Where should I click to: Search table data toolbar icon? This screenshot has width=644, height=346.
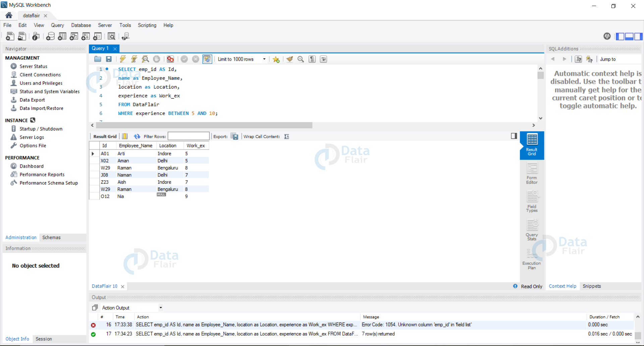click(111, 36)
